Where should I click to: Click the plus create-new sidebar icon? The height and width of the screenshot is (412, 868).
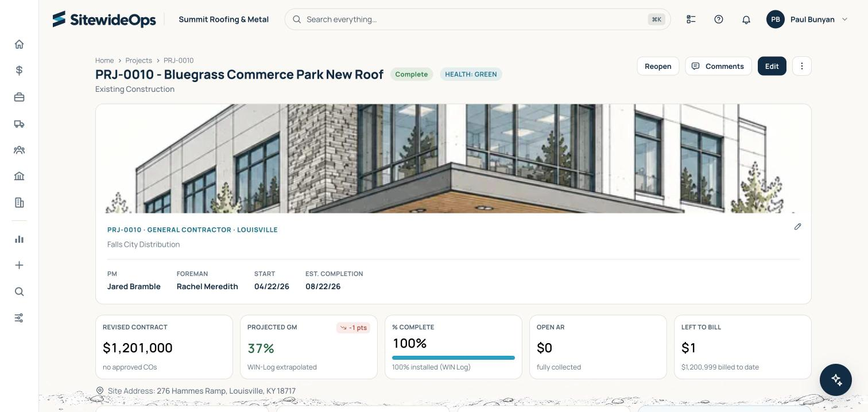tap(19, 265)
